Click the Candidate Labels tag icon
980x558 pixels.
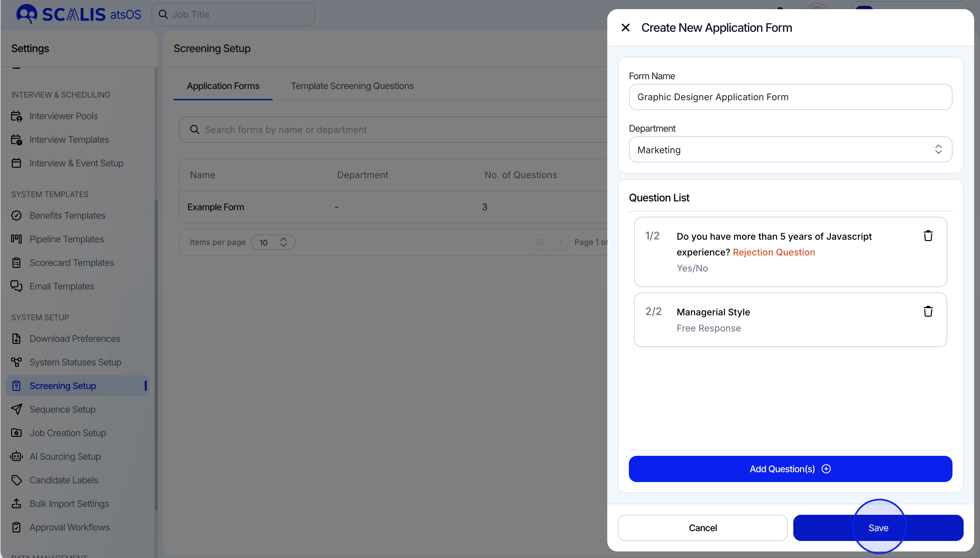[16, 480]
